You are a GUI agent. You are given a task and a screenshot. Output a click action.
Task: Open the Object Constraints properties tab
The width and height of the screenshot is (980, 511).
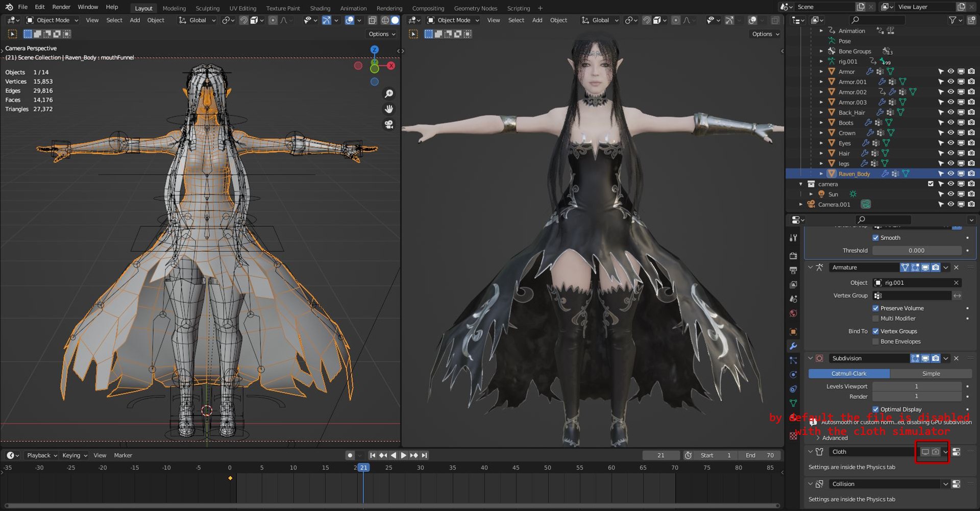click(793, 388)
